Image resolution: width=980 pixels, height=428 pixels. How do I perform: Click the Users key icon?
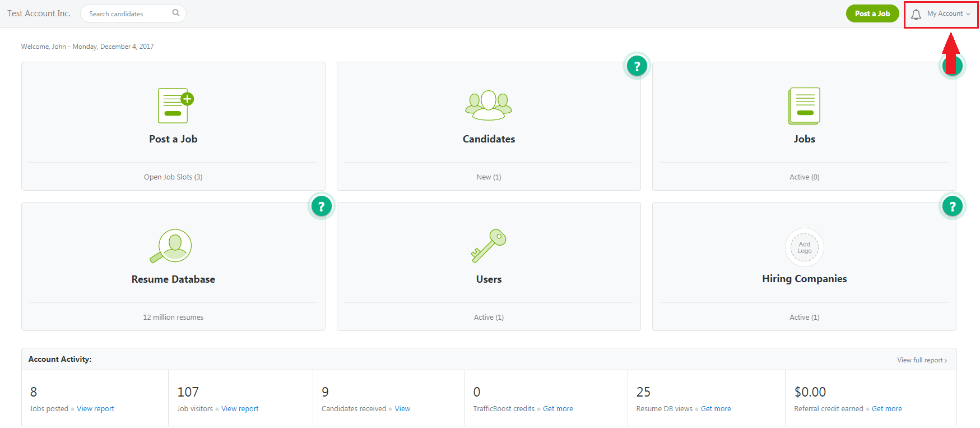pos(489,246)
